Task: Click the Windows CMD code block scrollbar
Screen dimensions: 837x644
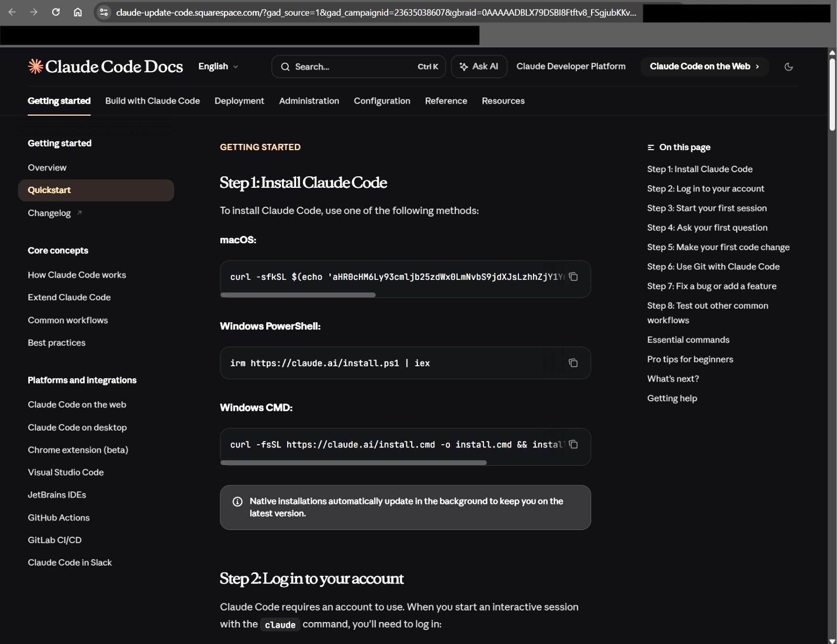Action: point(354,462)
